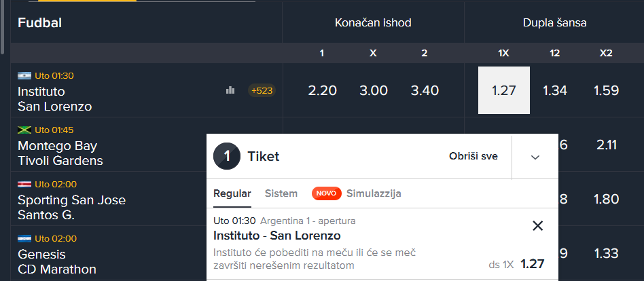Open the Montego Bay vs Tivoli Gardens match
The height and width of the screenshot is (281, 644).
(x=60, y=153)
